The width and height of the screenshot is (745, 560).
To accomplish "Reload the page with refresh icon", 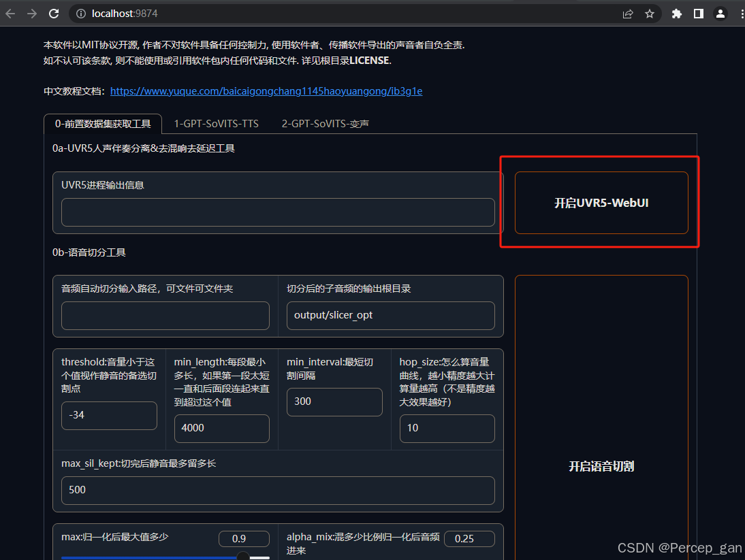I will [x=54, y=14].
